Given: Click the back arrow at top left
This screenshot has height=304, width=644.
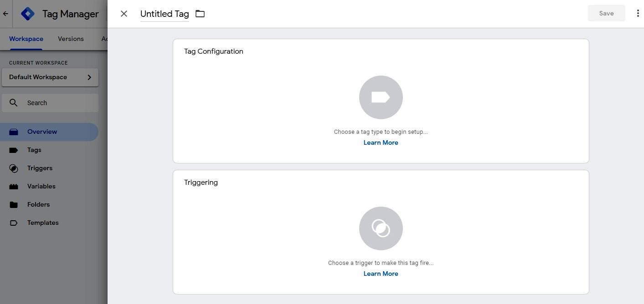Looking at the screenshot, I should tap(5, 14).
